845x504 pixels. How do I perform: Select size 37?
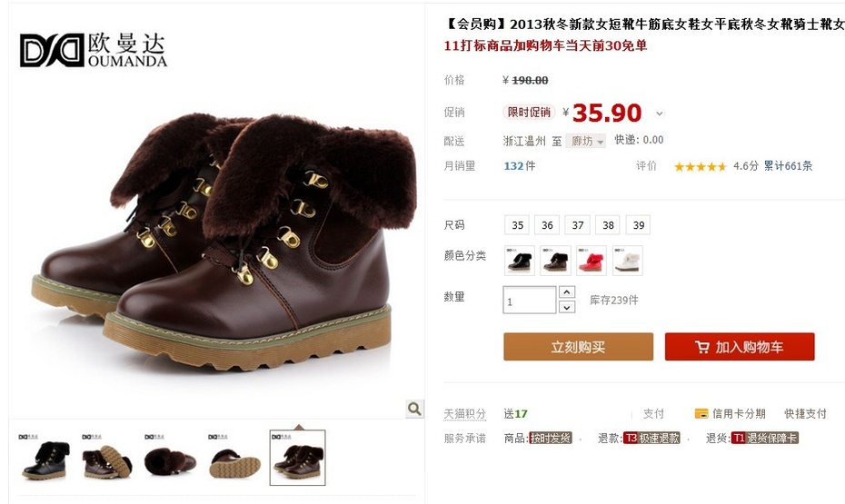pyautogui.click(x=578, y=225)
